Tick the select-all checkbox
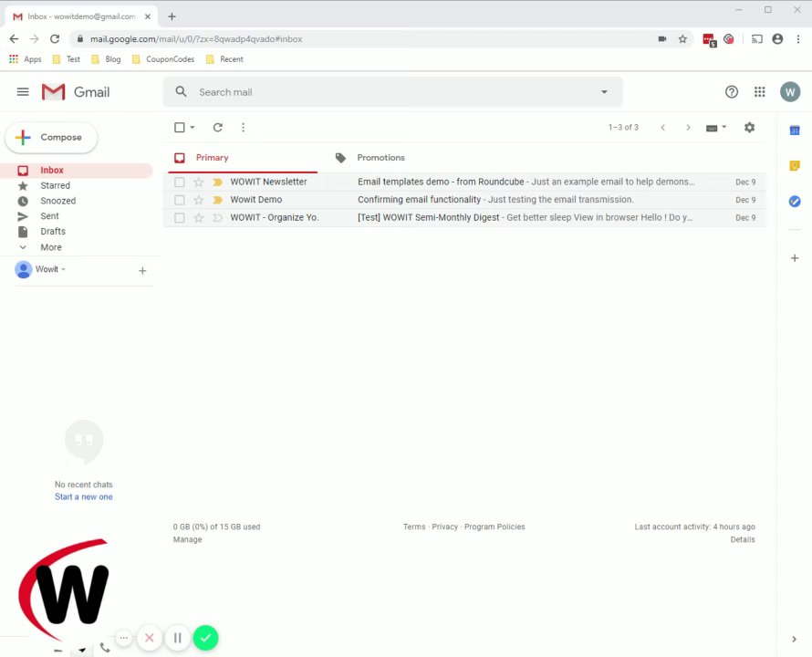This screenshot has width=812, height=657. (179, 128)
